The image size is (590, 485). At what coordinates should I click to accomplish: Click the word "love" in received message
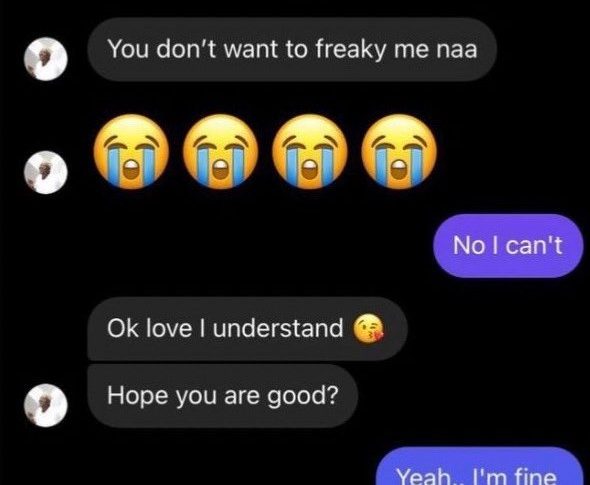point(169,328)
